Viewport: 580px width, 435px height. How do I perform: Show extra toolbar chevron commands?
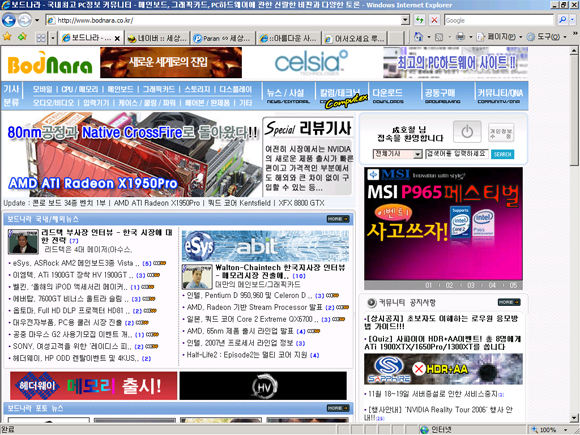[575, 34]
